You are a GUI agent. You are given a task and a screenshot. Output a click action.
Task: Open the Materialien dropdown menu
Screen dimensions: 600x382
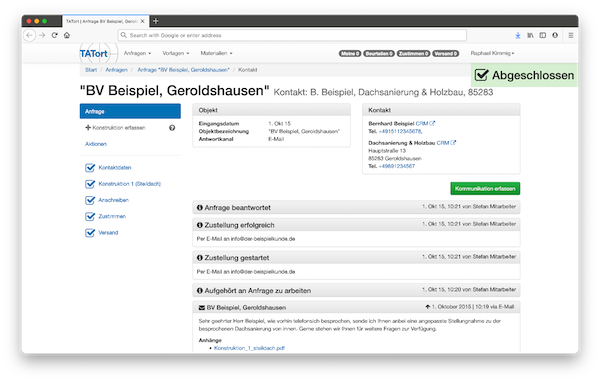(x=217, y=53)
